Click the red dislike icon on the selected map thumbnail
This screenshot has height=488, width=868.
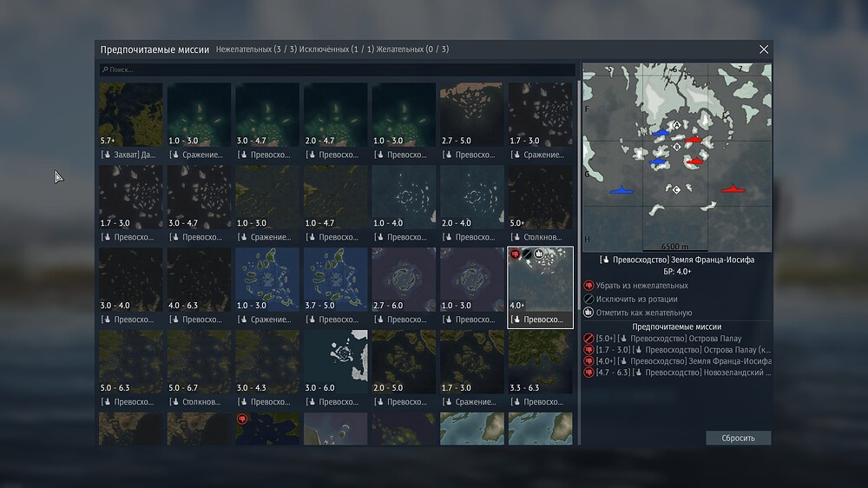(x=515, y=254)
